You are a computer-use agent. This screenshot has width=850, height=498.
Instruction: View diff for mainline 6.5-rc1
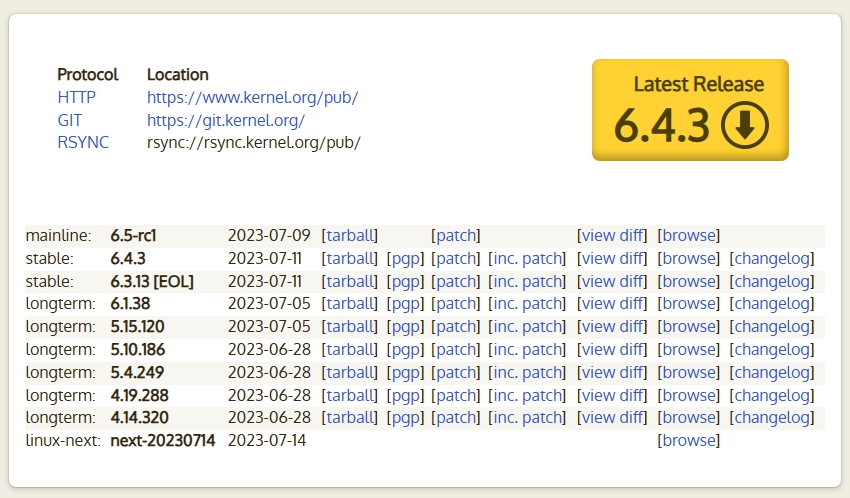point(612,236)
